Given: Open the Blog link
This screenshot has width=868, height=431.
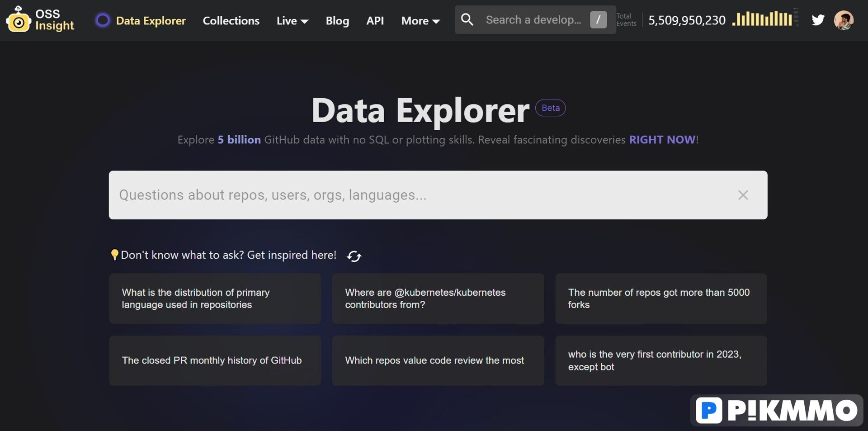Looking at the screenshot, I should point(337,20).
